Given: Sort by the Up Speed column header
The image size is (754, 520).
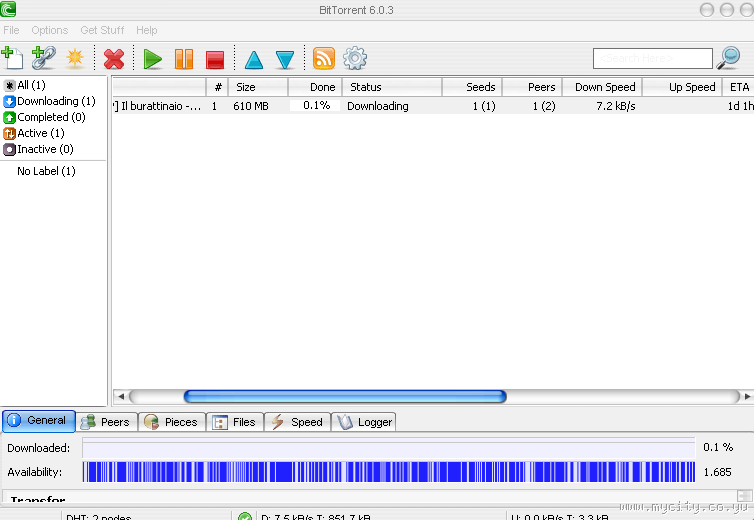Looking at the screenshot, I should point(682,87).
